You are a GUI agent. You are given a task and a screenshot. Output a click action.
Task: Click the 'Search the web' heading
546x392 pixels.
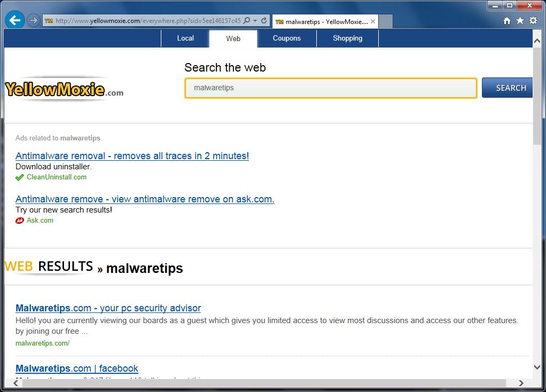(x=225, y=67)
